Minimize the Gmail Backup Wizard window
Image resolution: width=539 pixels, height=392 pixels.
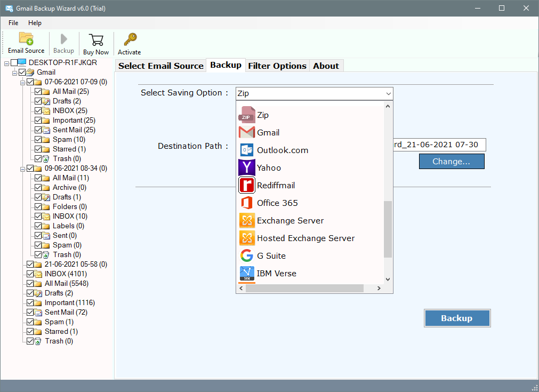coord(478,8)
